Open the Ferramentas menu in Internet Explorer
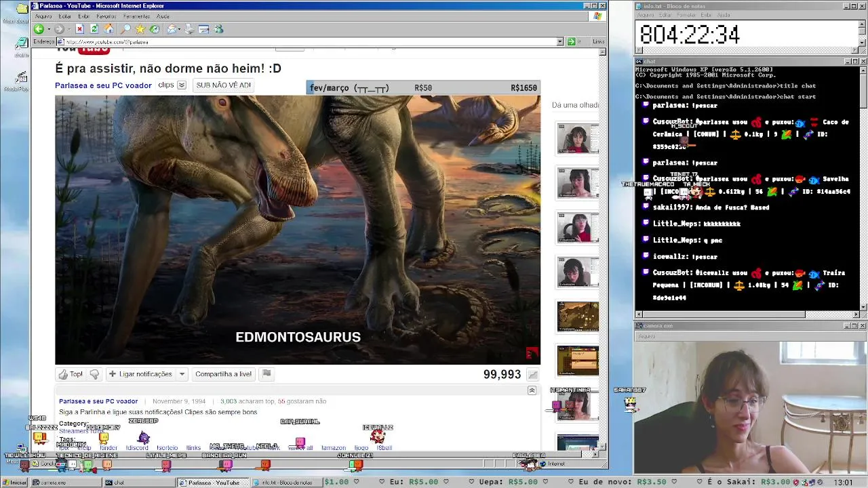The image size is (868, 488). (137, 16)
